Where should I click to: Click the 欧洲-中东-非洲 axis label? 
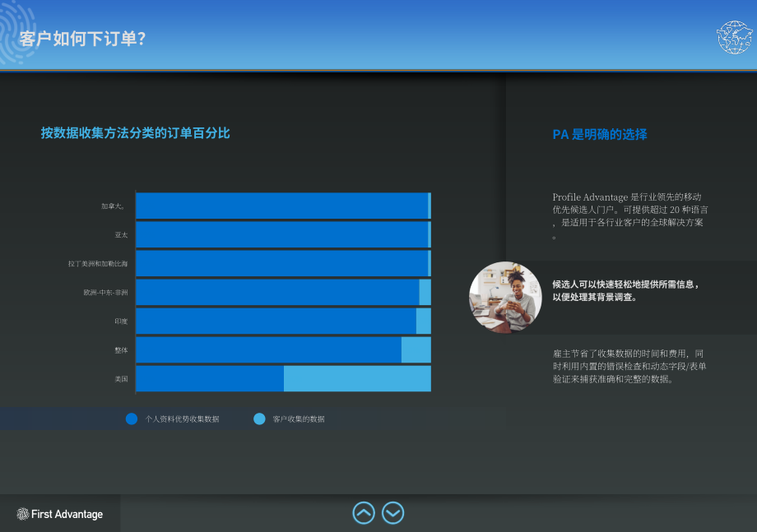tap(105, 292)
